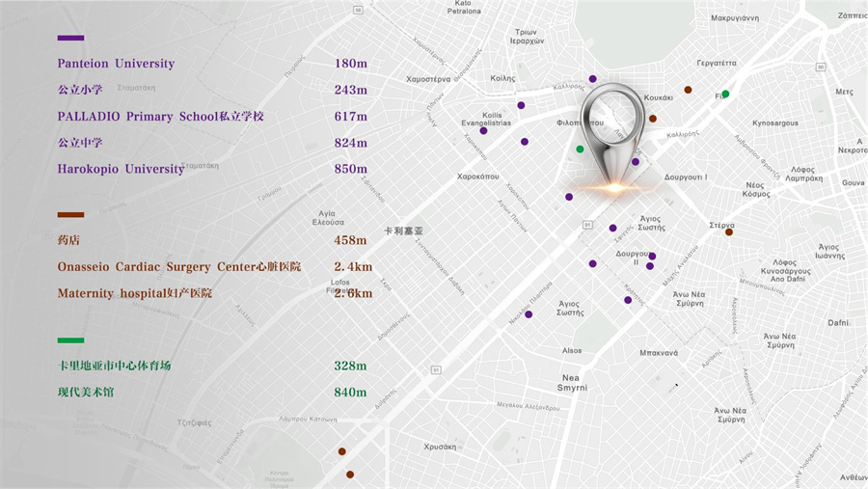The height and width of the screenshot is (489, 868).
Task: Click purple dot above the silver pin ring
Action: 593,79
